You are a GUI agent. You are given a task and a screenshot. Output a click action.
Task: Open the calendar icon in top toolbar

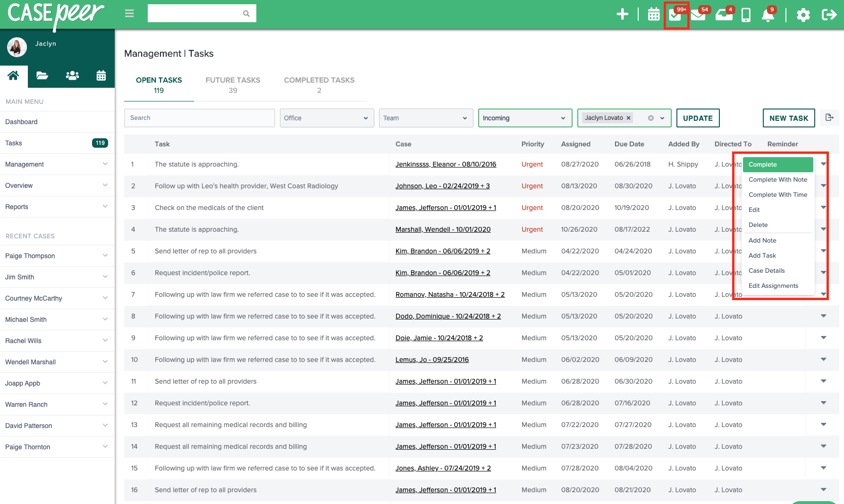click(653, 14)
